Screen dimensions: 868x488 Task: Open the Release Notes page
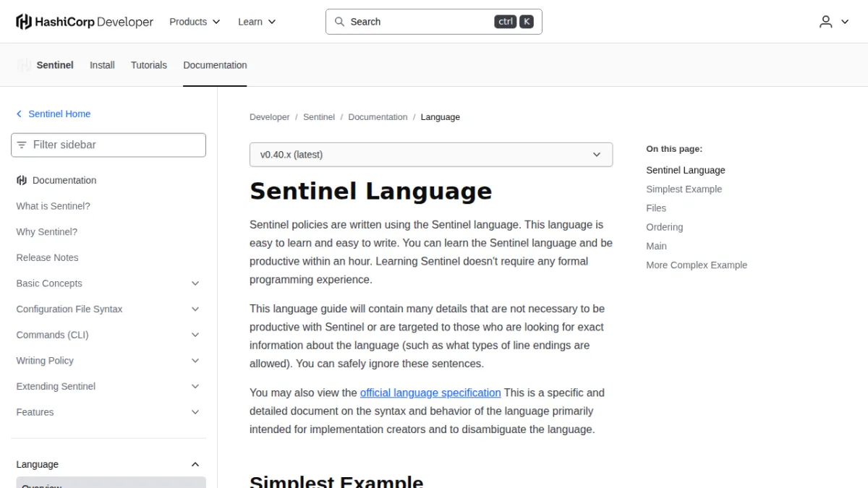pyautogui.click(x=47, y=258)
